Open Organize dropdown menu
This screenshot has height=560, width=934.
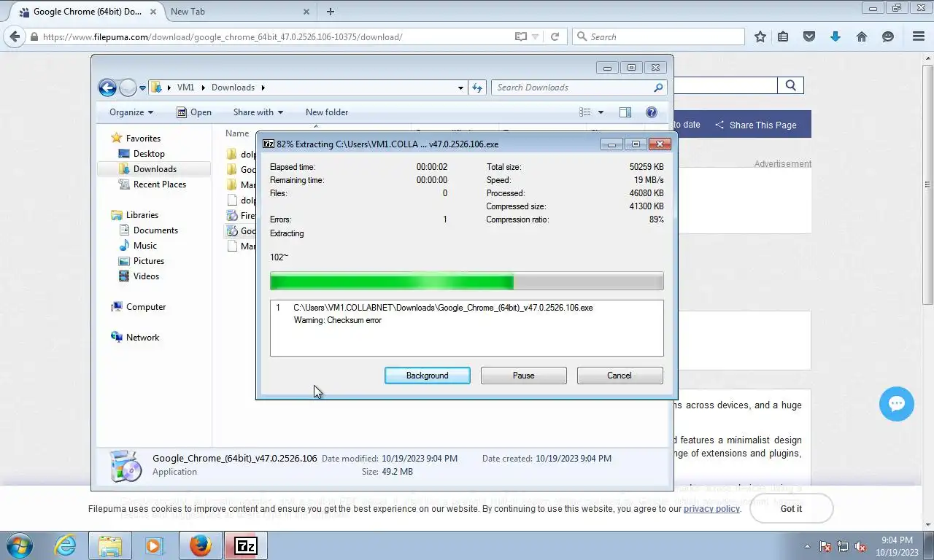click(131, 112)
